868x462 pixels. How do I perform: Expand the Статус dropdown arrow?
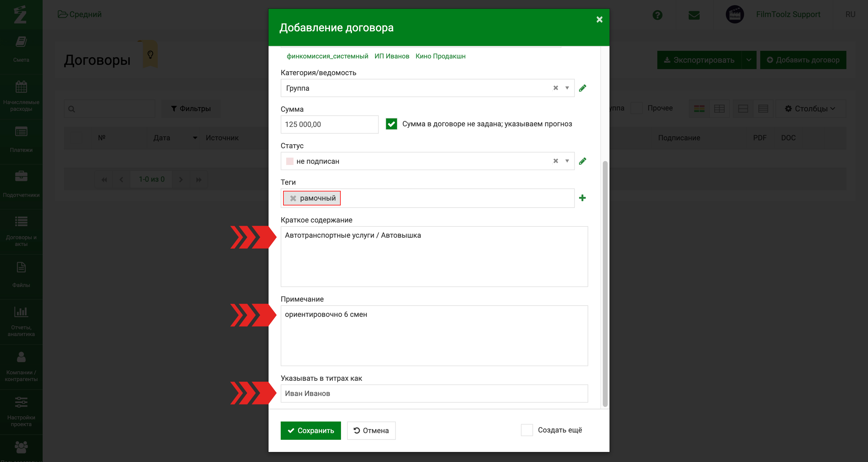[x=567, y=161]
